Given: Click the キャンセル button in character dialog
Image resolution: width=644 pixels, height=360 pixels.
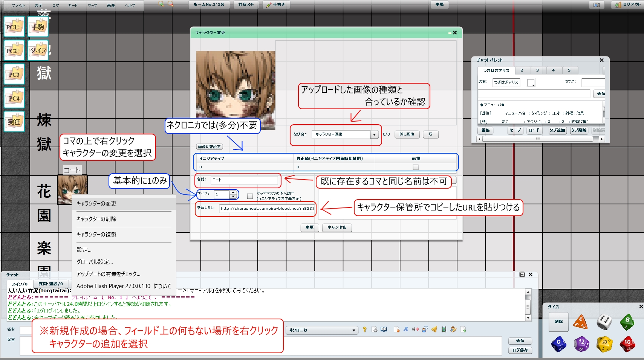Looking at the screenshot, I should [x=337, y=227].
